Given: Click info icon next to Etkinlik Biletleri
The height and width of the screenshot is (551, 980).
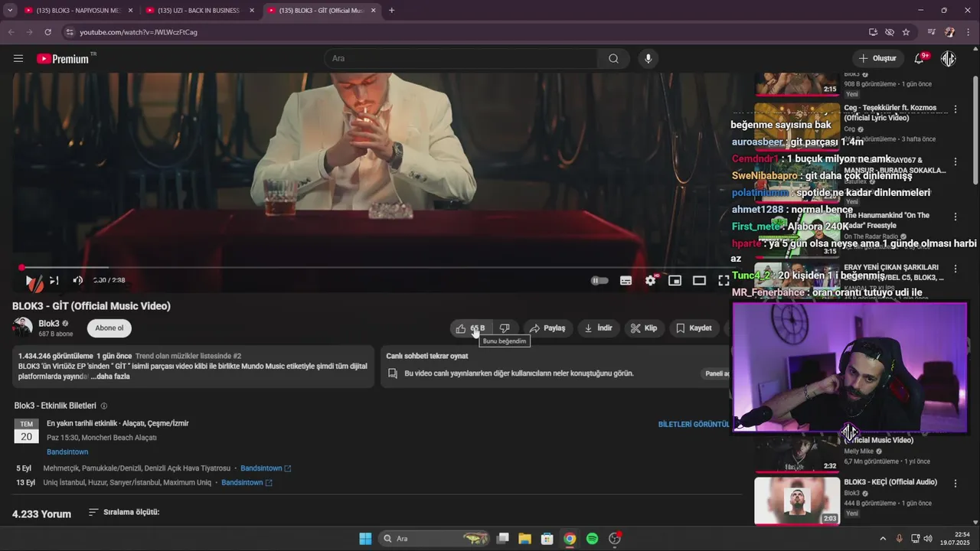Looking at the screenshot, I should coord(104,406).
